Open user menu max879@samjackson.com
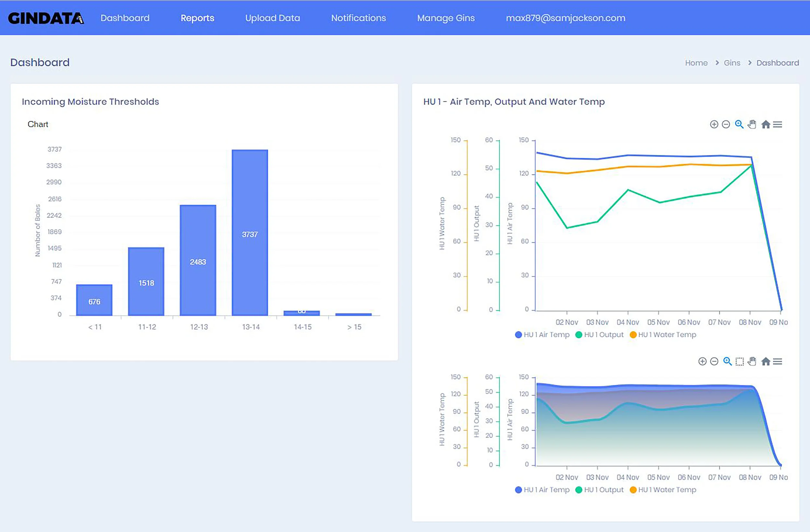The image size is (810, 532). [x=565, y=18]
